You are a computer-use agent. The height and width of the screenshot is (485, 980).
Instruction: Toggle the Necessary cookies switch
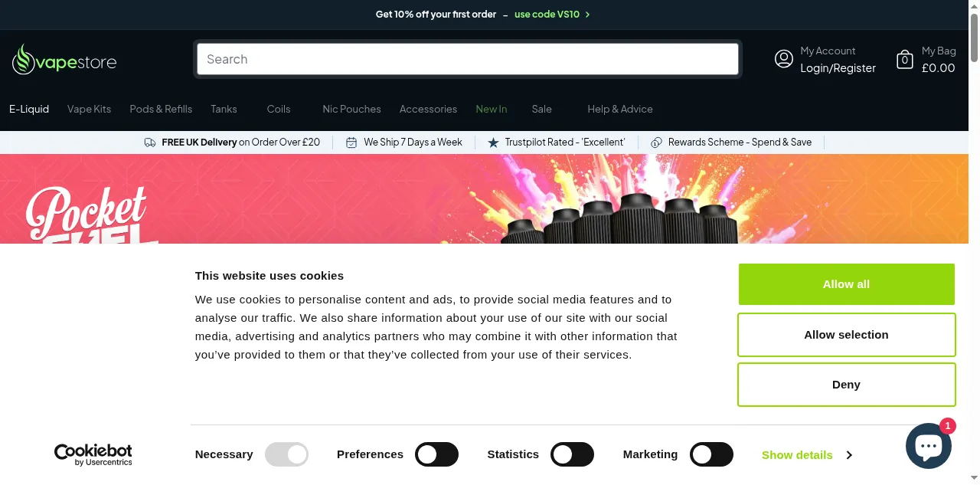point(286,454)
